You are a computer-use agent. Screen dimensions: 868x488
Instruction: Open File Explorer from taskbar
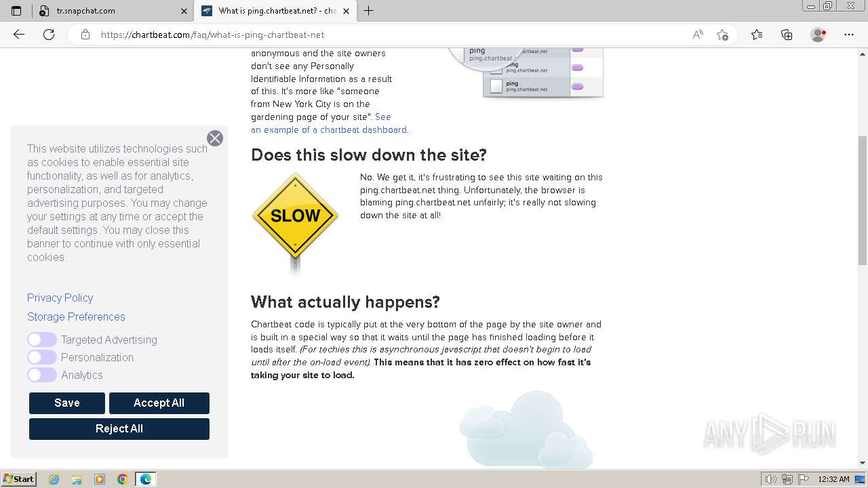click(77, 479)
